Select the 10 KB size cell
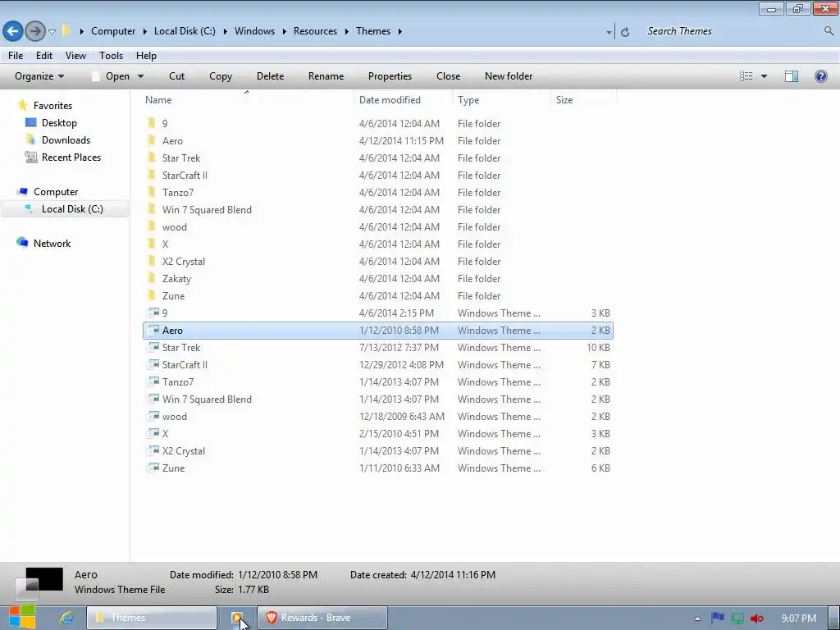The image size is (840, 630). click(x=598, y=347)
